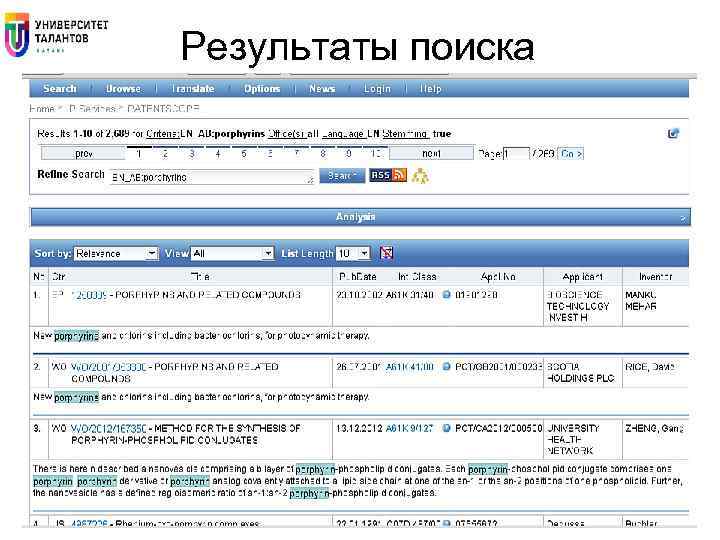Go to results page 5
The image size is (720, 540).
pyautogui.click(x=244, y=153)
